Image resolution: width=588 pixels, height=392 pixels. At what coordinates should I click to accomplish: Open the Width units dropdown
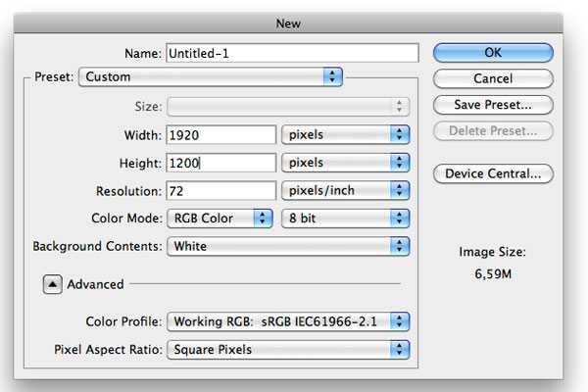point(345,134)
